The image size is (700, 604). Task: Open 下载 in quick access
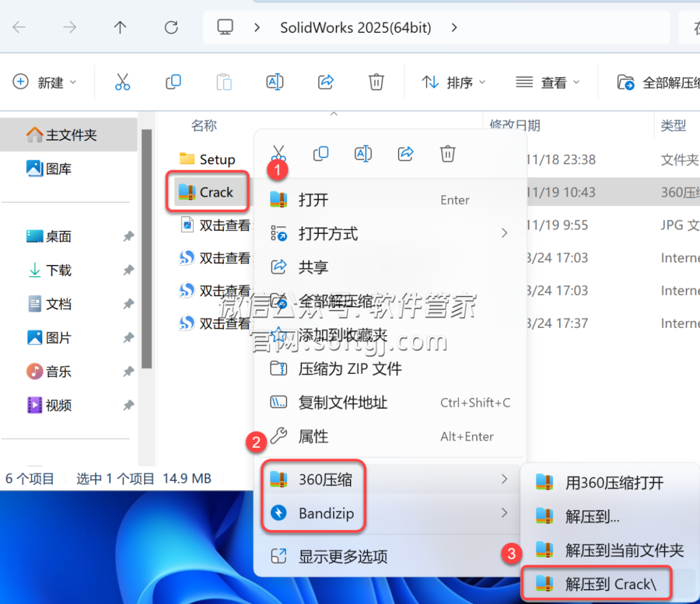click(x=49, y=270)
